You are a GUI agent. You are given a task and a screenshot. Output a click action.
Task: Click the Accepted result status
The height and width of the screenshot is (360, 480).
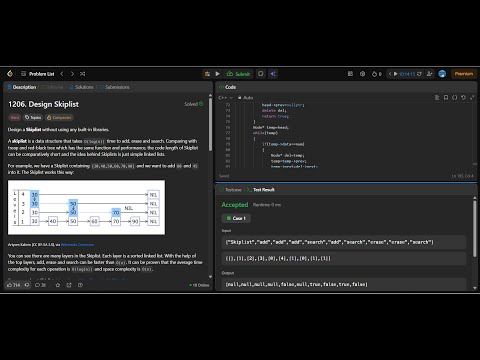point(235,205)
